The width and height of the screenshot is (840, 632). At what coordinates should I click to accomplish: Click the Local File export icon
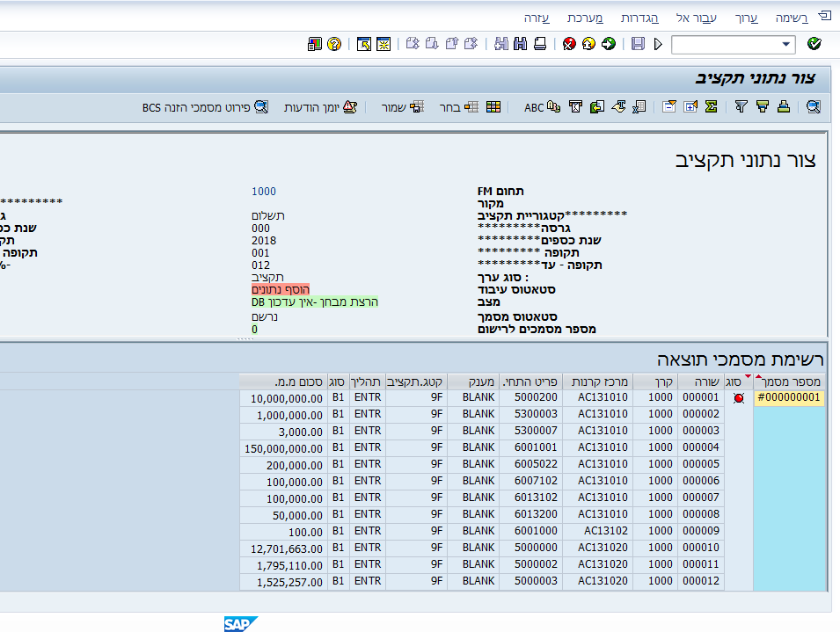pos(596,107)
